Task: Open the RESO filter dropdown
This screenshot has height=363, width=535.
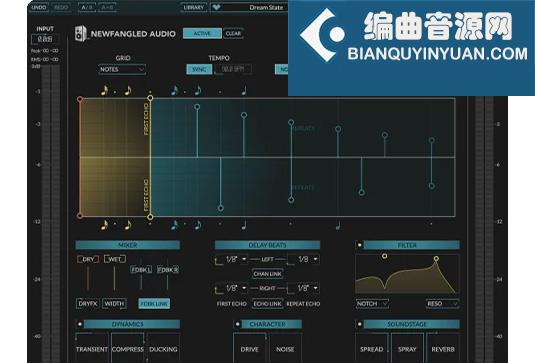Action: (x=443, y=304)
